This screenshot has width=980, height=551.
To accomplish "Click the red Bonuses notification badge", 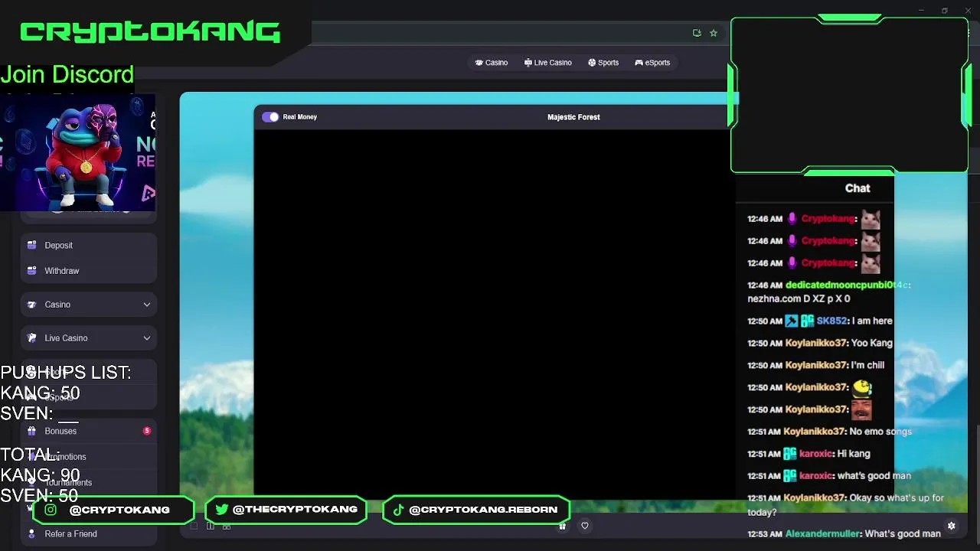I will point(146,431).
